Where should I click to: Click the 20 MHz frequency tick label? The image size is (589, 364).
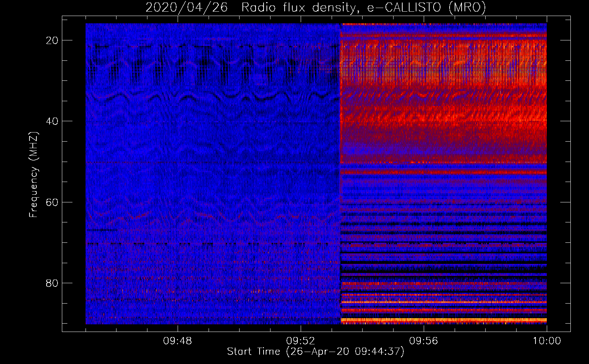(52, 40)
